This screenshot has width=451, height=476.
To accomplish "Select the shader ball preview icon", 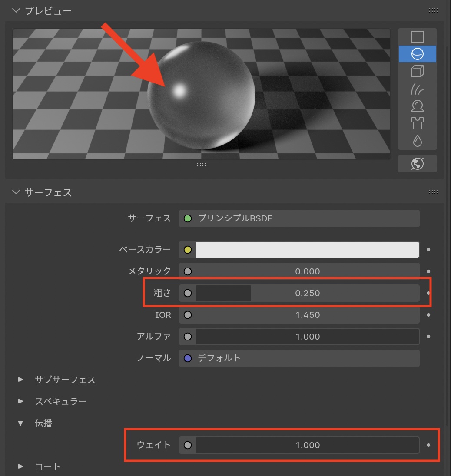I will click(417, 106).
